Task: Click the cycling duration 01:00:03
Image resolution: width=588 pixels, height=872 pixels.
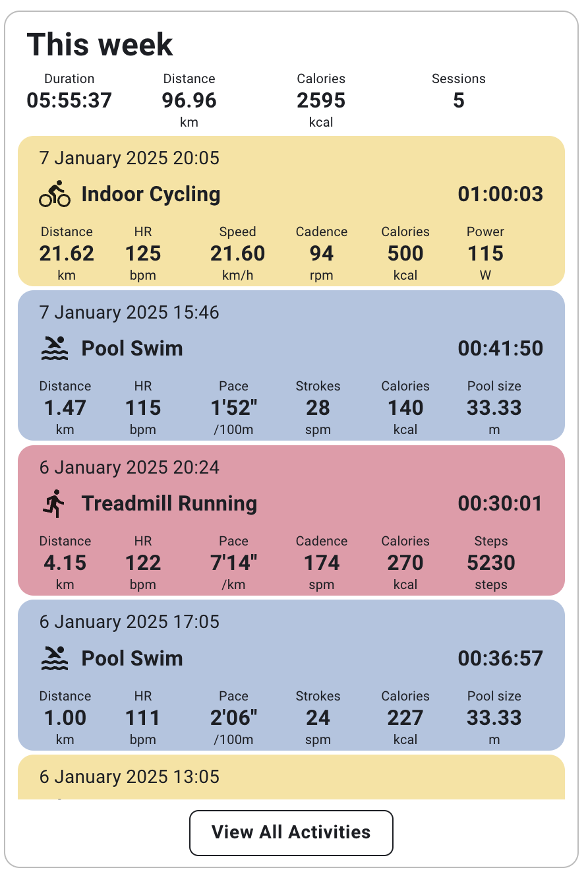Action: pyautogui.click(x=500, y=194)
